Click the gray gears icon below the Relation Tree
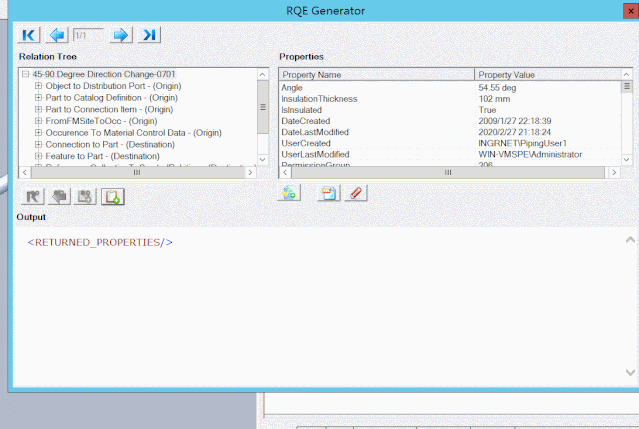This screenshot has width=639, height=429. click(x=85, y=197)
